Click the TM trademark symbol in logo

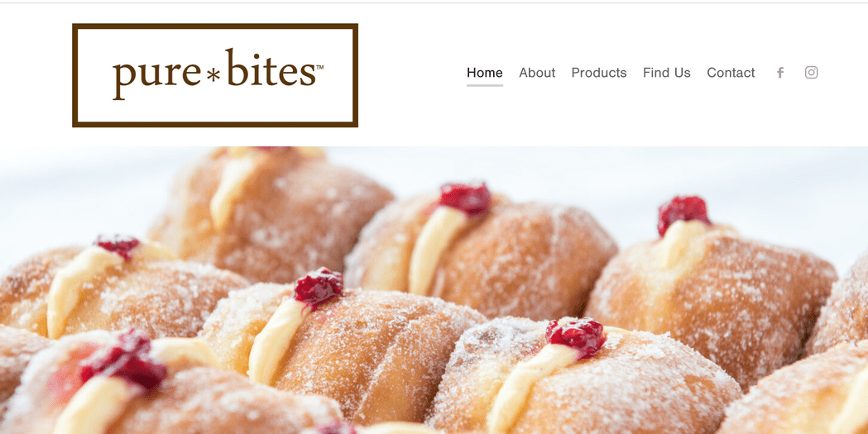pyautogui.click(x=319, y=66)
